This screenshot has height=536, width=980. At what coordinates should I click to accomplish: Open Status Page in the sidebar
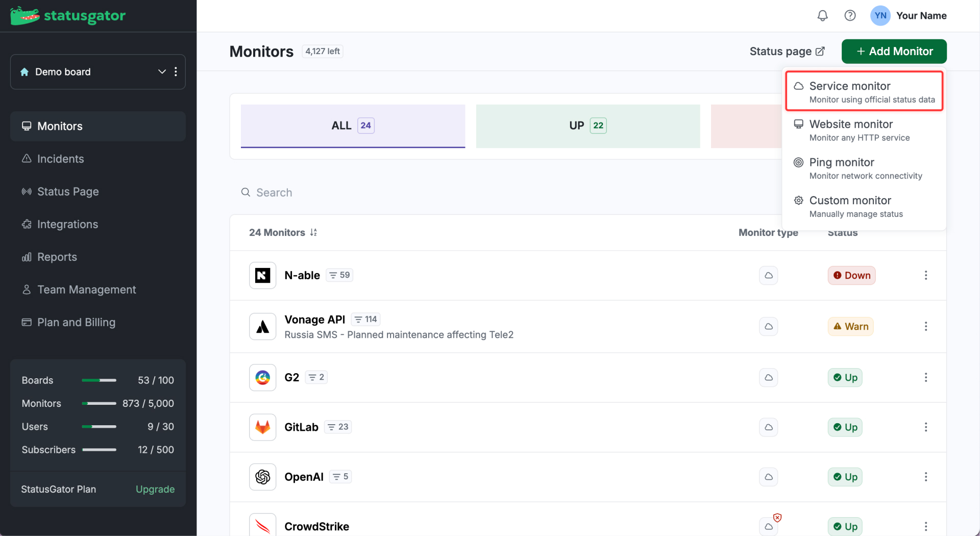[98, 191]
